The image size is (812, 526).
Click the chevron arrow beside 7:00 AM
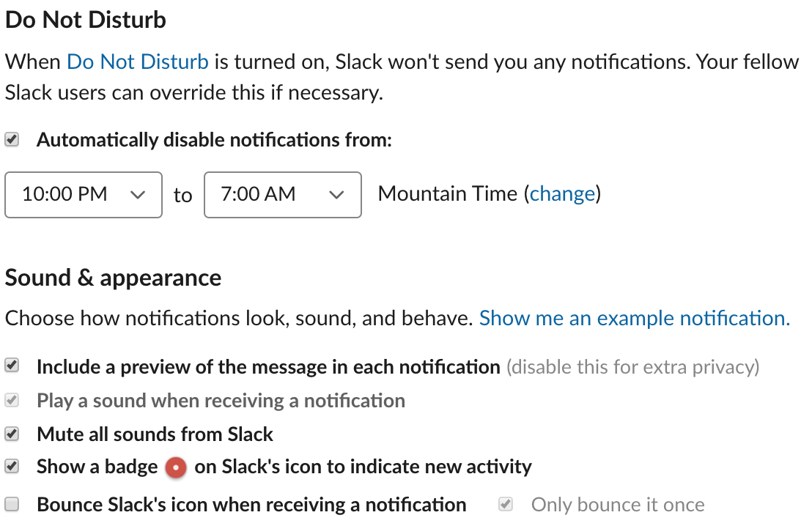(336, 195)
